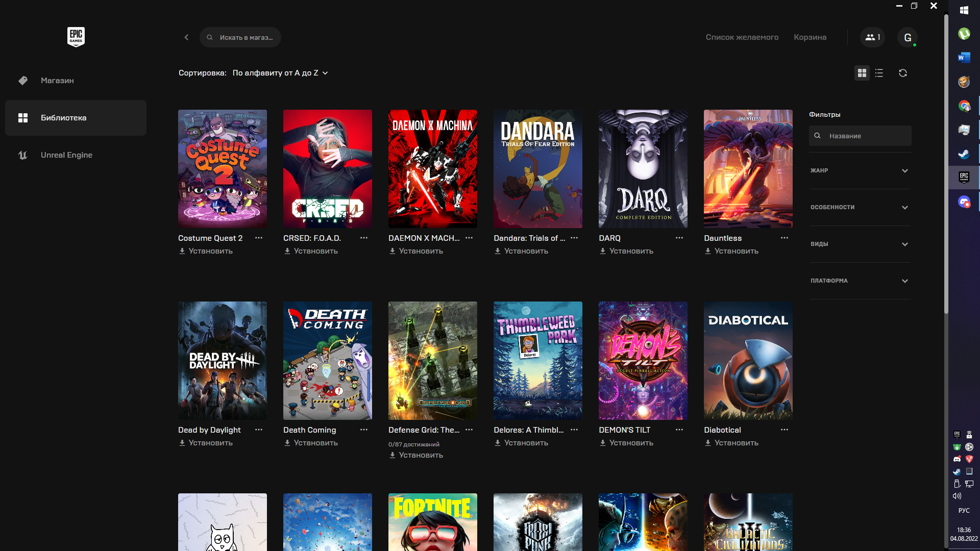Open Discord from the taskbar

964,202
